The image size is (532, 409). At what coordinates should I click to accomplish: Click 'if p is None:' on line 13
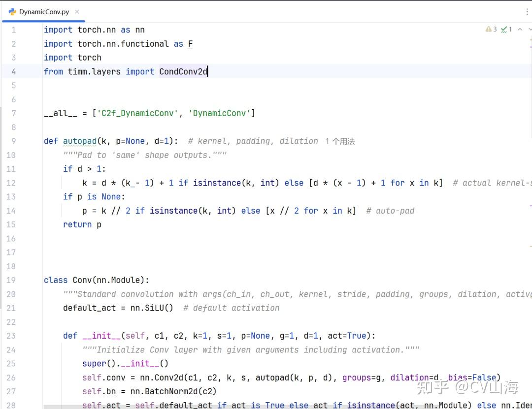click(x=94, y=197)
